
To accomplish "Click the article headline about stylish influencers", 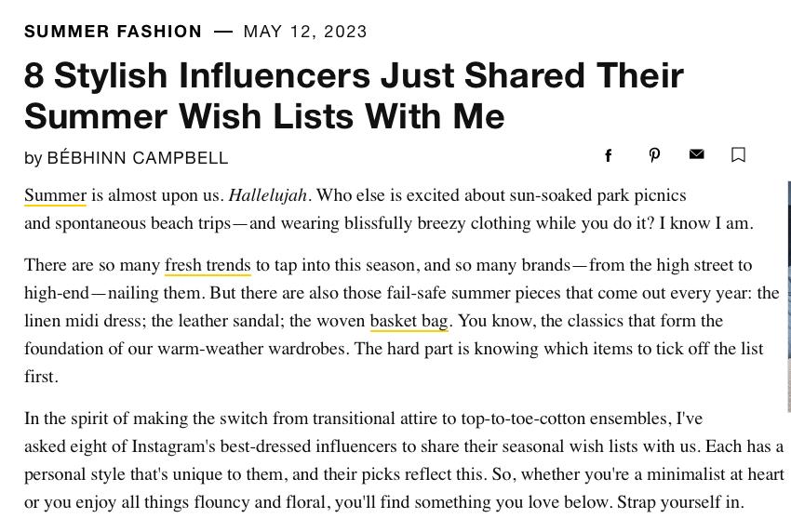I will (x=354, y=96).
